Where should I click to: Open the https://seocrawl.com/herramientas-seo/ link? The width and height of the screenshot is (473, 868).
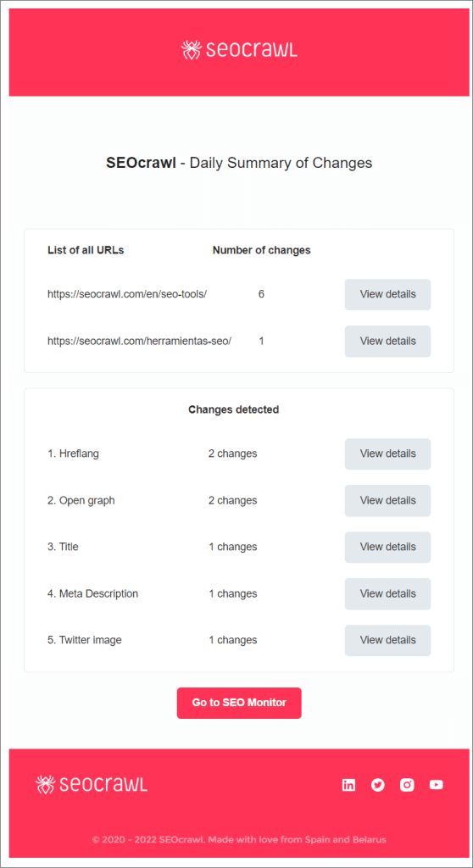[x=139, y=341]
